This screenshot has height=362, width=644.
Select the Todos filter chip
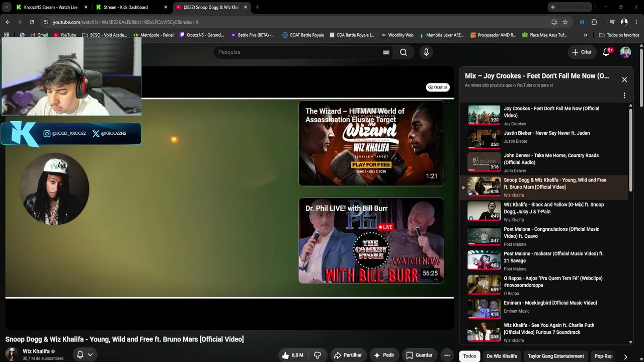tap(469, 356)
